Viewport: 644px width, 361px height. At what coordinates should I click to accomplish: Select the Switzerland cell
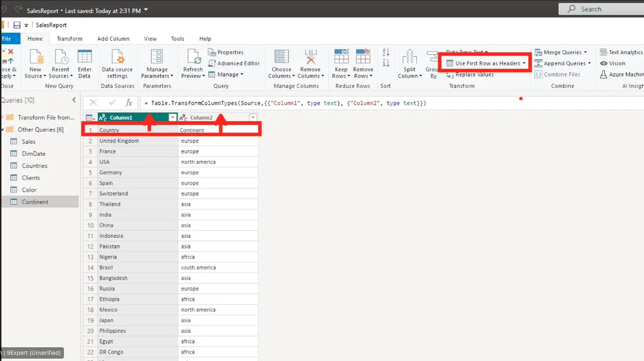[137, 194]
